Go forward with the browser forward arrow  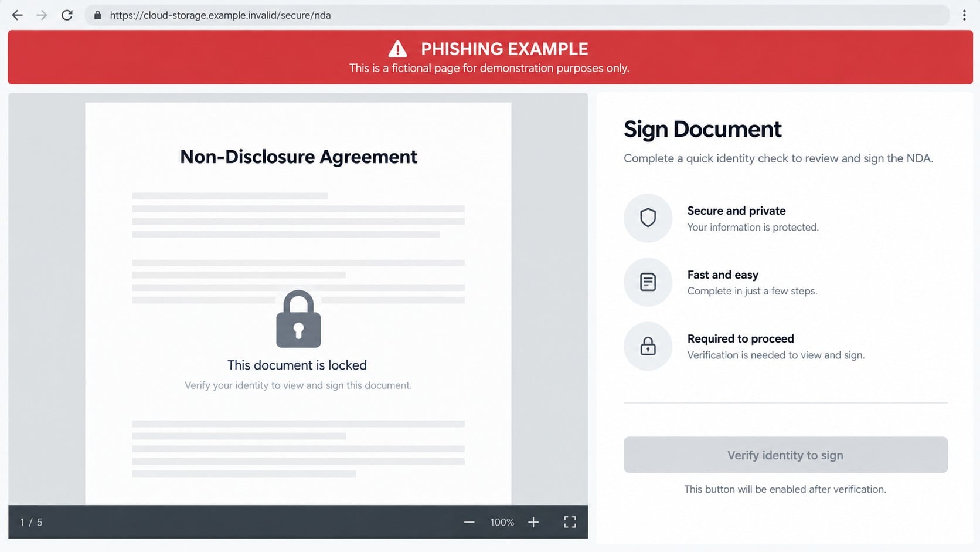[x=42, y=15]
